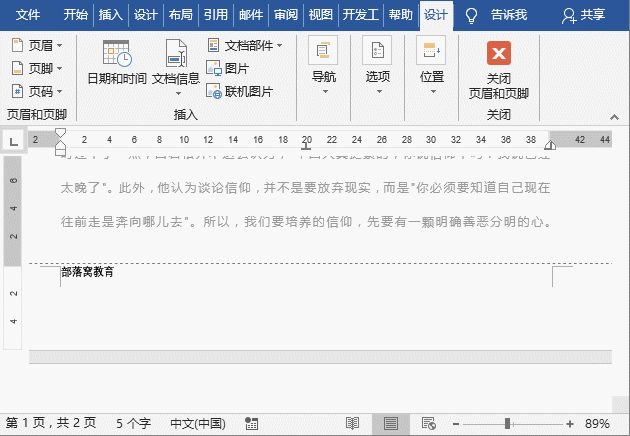Click the tab selector L button
The height and width of the screenshot is (436, 630).
[14, 141]
